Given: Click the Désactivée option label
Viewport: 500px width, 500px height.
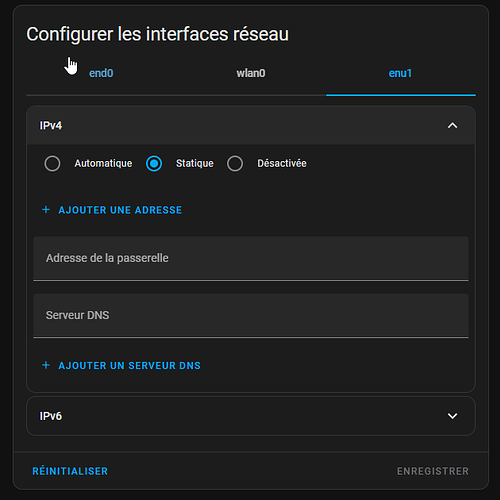Looking at the screenshot, I should click(x=282, y=163).
